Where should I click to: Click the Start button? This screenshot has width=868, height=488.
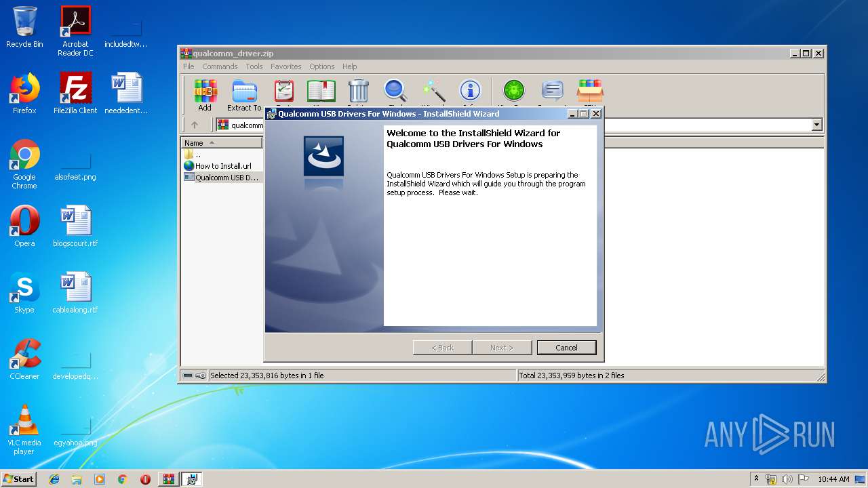(18, 479)
